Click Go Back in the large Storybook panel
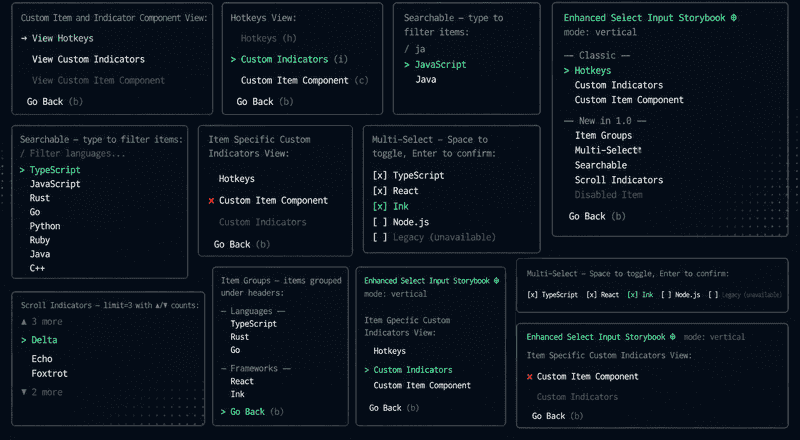The height and width of the screenshot is (440, 800). coord(597,216)
